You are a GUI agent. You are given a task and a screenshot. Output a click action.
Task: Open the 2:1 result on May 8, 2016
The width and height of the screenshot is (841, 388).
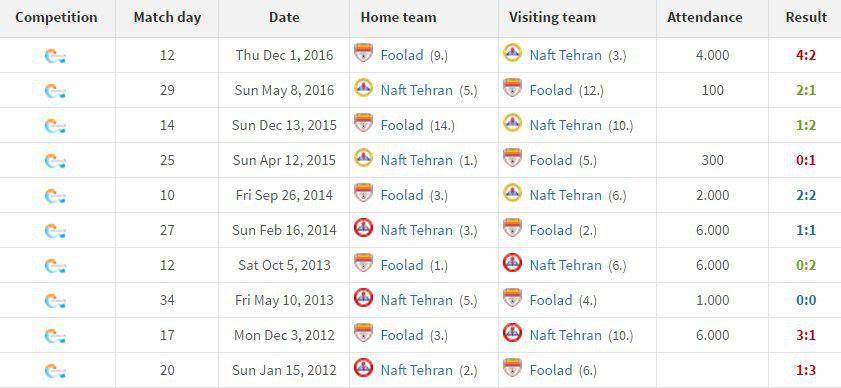click(x=806, y=90)
